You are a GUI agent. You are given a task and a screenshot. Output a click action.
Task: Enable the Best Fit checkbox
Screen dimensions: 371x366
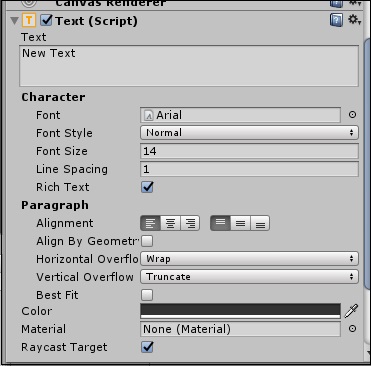(x=147, y=295)
